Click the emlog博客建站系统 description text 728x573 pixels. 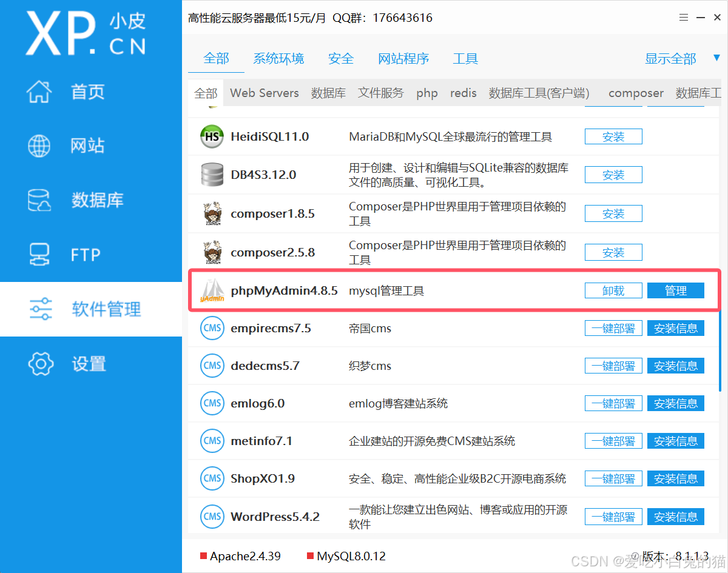(x=399, y=404)
